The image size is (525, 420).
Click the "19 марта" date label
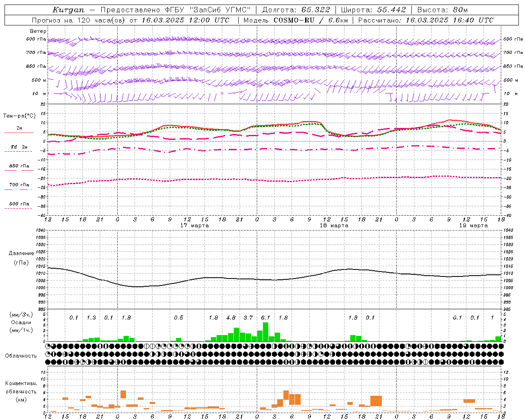point(473,226)
